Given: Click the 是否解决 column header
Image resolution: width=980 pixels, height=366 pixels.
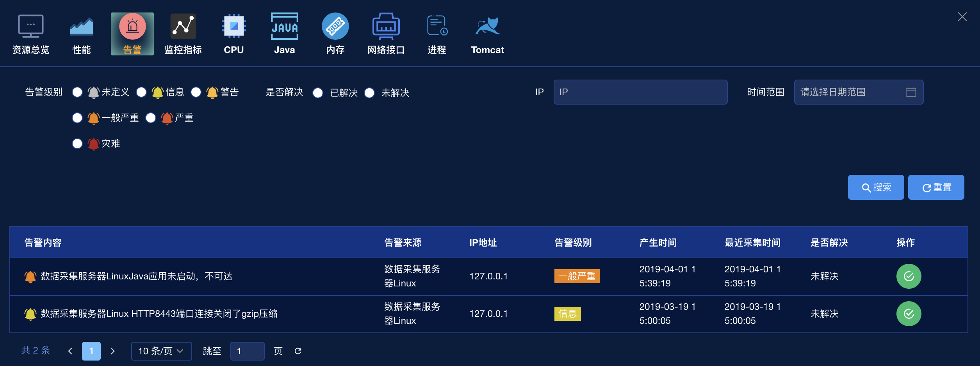Looking at the screenshot, I should pos(829,243).
